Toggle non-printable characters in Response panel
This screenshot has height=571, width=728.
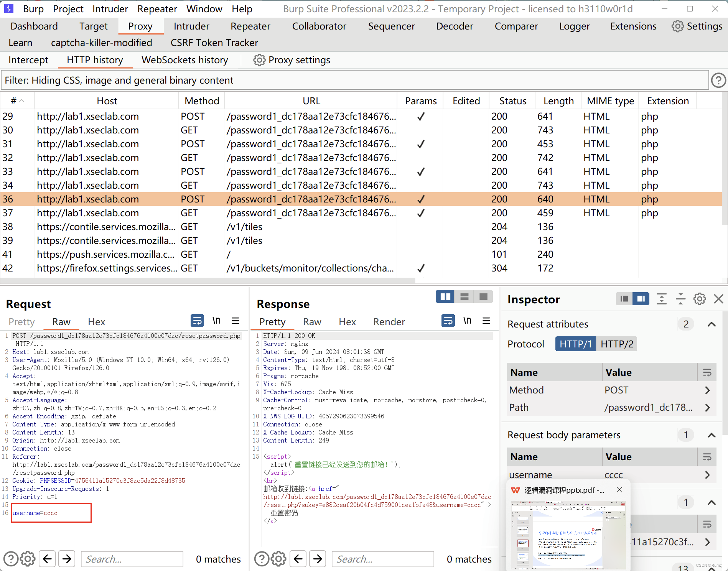coord(467,321)
